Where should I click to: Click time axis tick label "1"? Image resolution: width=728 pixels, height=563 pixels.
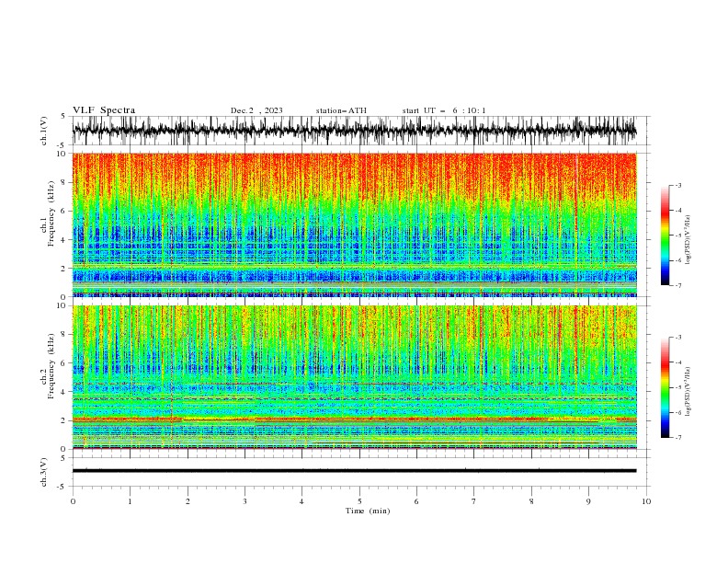coord(130,501)
